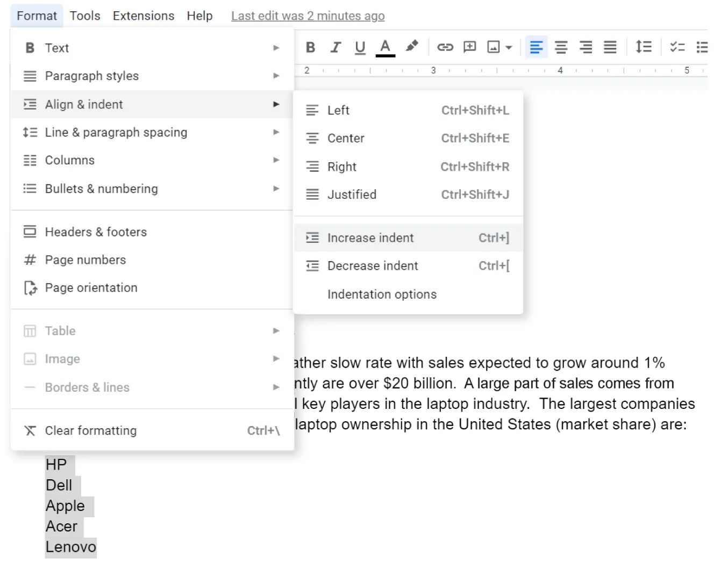Select center alignment in the toolbar
The width and height of the screenshot is (728, 562).
561,47
